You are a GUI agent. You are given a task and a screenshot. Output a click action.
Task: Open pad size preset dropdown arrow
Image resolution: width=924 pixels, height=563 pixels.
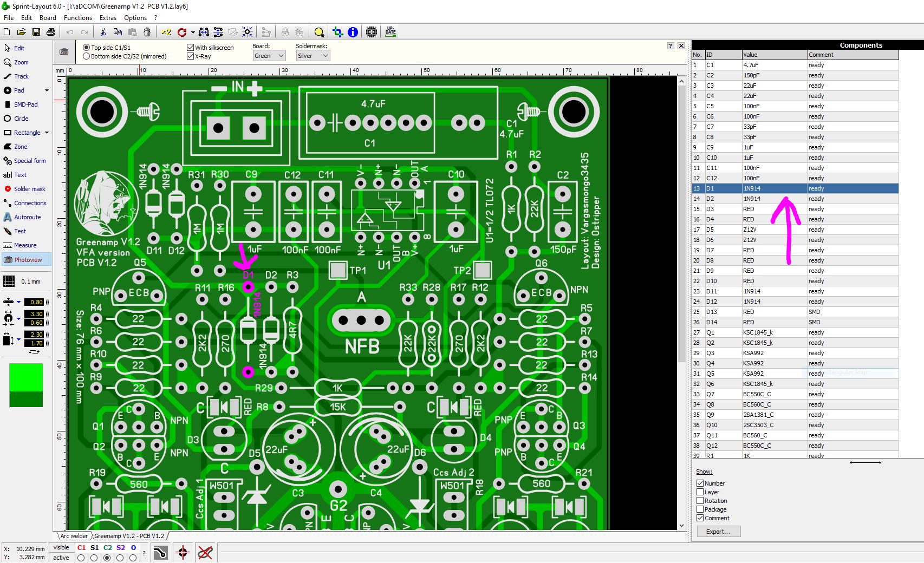[18, 318]
